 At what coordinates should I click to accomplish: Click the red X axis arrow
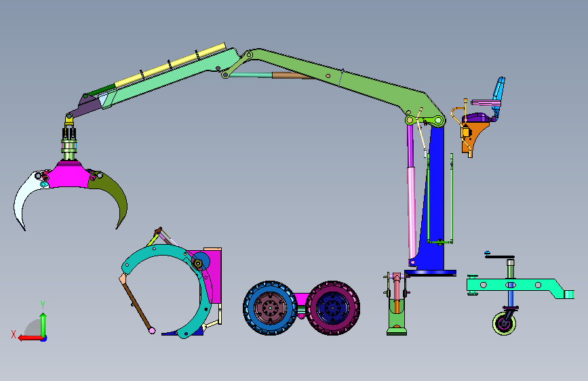click(29, 338)
